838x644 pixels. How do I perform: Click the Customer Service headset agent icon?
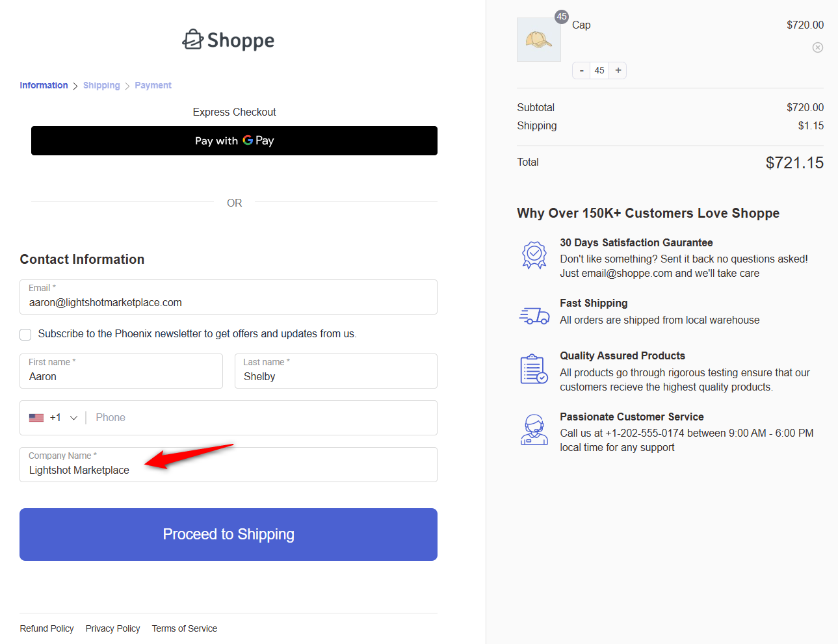534,430
